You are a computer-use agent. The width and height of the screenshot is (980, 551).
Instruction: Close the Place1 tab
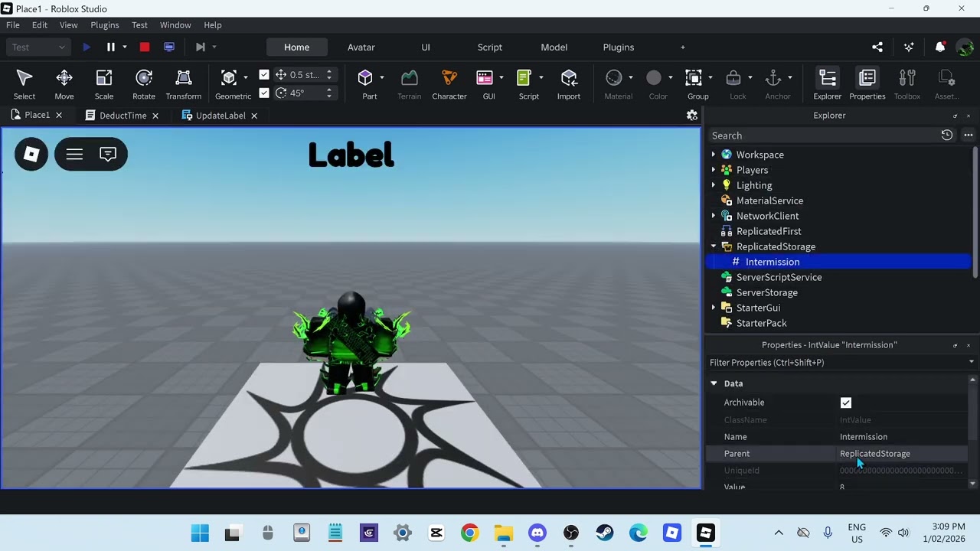(x=59, y=116)
